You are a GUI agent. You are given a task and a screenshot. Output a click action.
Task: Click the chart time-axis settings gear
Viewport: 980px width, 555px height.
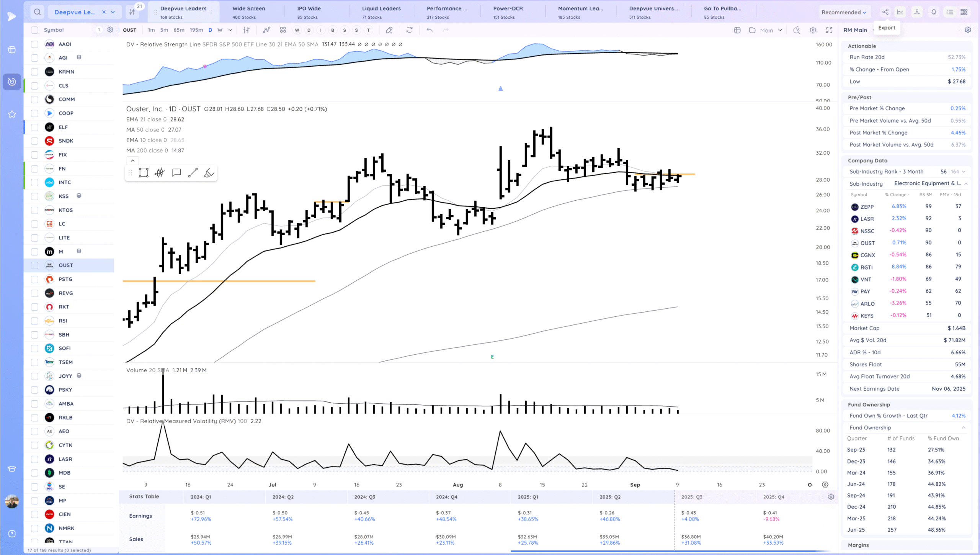825,485
